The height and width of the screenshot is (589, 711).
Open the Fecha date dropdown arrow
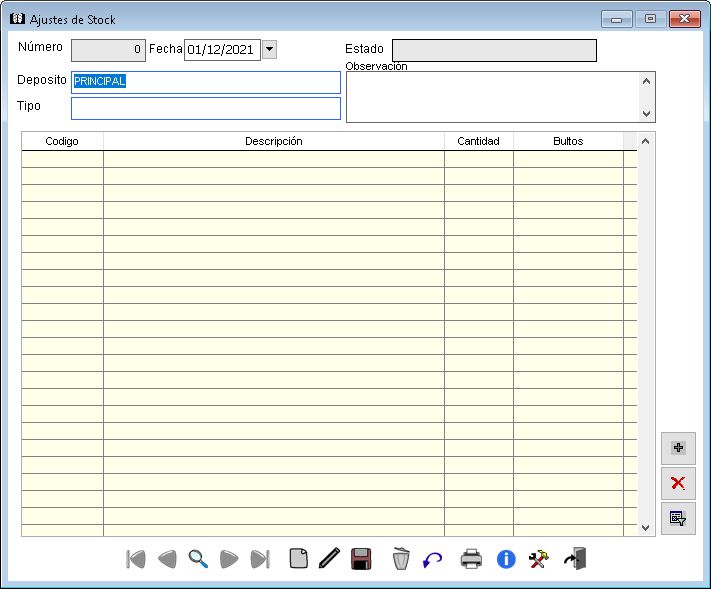(x=269, y=50)
